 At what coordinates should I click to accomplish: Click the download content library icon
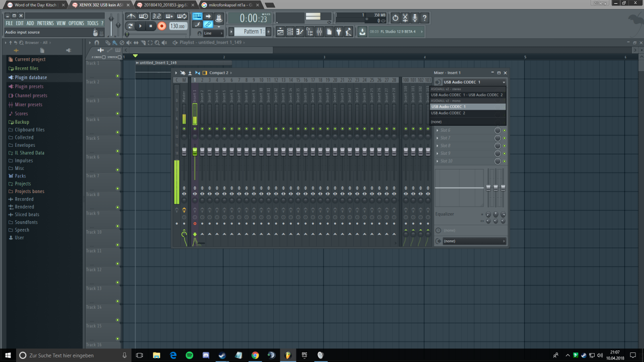(362, 32)
